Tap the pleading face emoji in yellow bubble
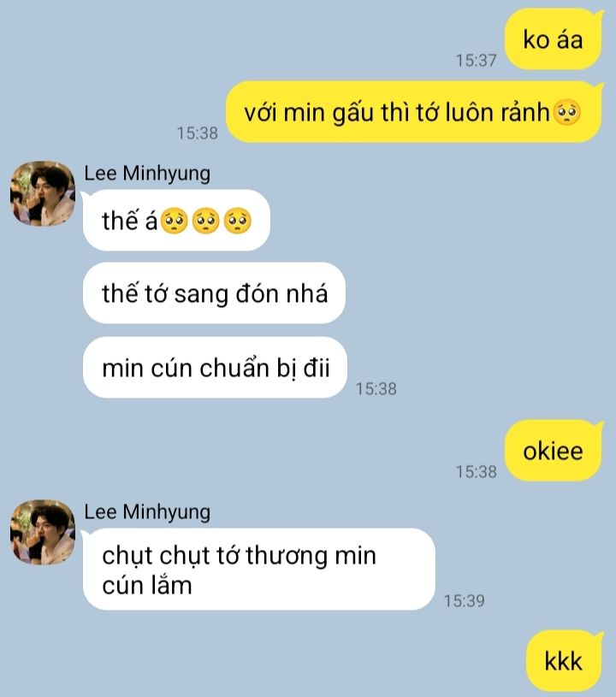The image size is (616, 697). 566,113
